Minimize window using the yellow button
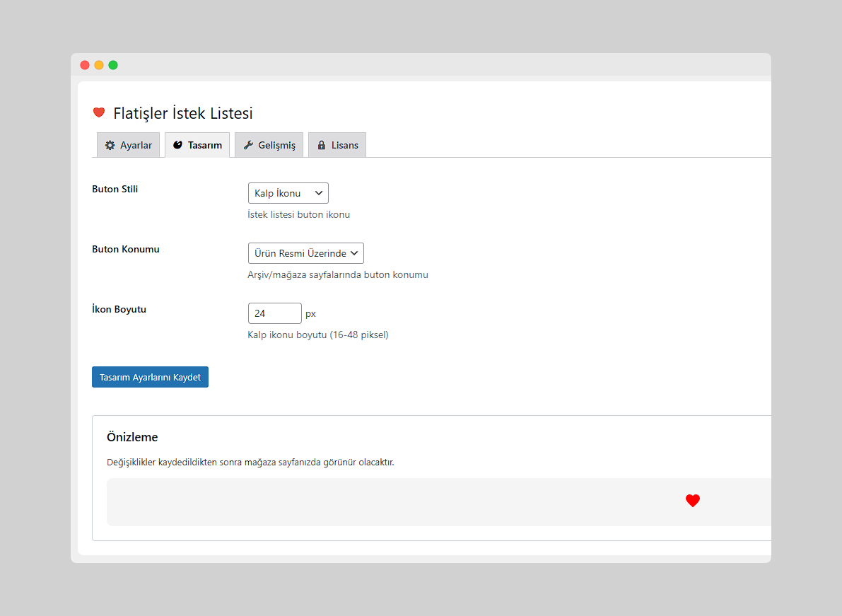This screenshot has height=616, width=842. (x=99, y=65)
